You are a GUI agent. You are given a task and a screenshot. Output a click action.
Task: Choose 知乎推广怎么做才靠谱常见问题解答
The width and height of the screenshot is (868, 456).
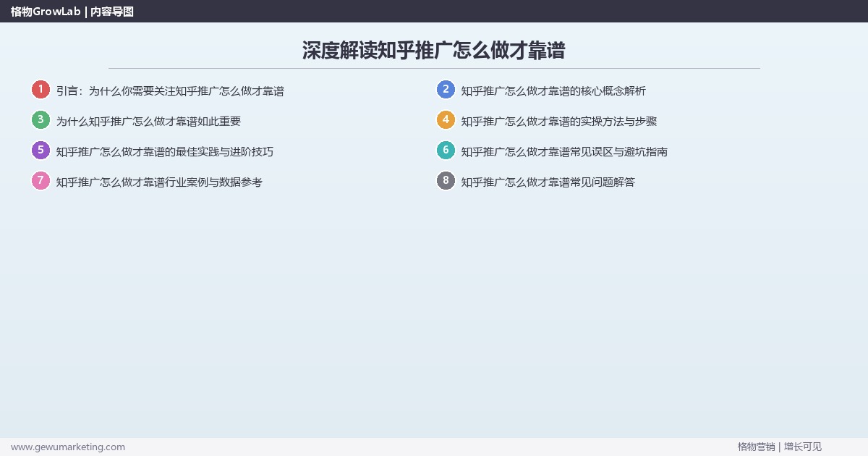[x=548, y=182]
